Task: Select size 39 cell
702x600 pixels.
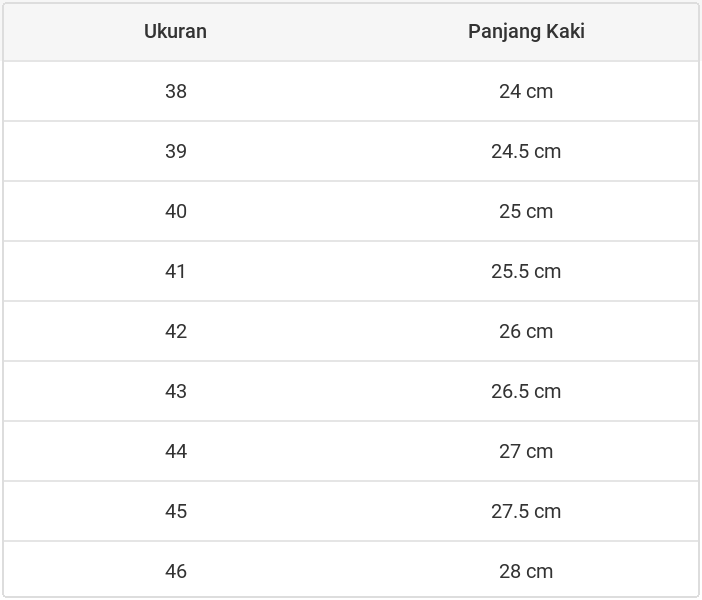Action: 176,151
